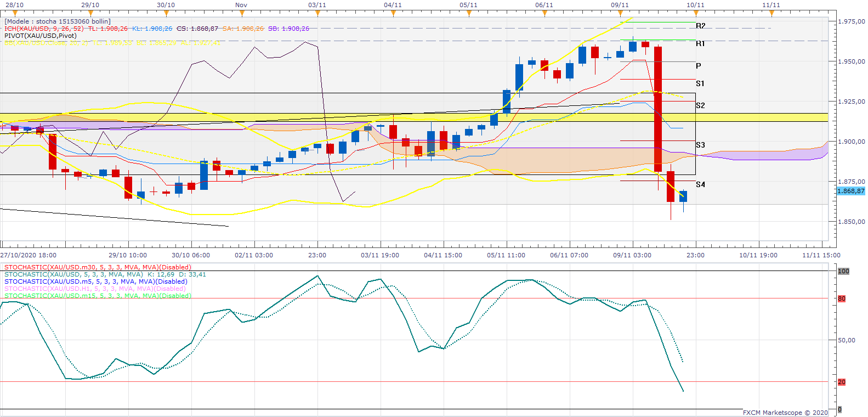Select the disabled STOCHASTIC XAU/USD.H1 label
This screenshot has width=868, height=417.
click(95, 289)
